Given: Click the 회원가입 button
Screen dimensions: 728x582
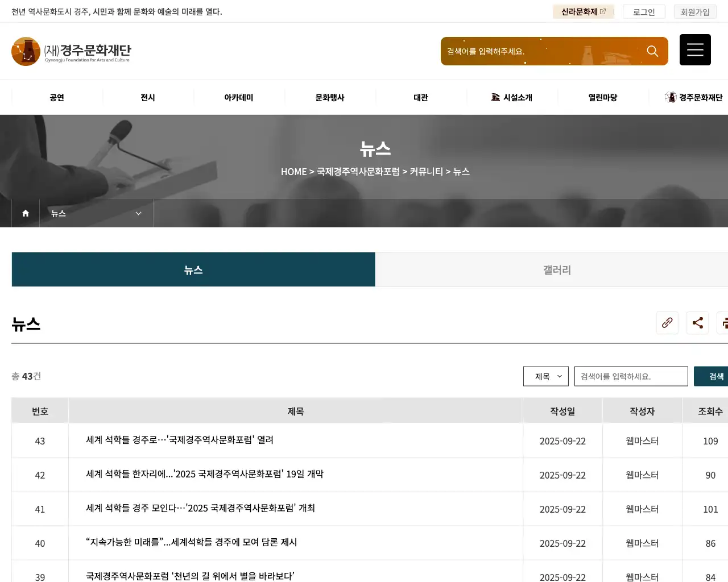Looking at the screenshot, I should click(x=695, y=11).
